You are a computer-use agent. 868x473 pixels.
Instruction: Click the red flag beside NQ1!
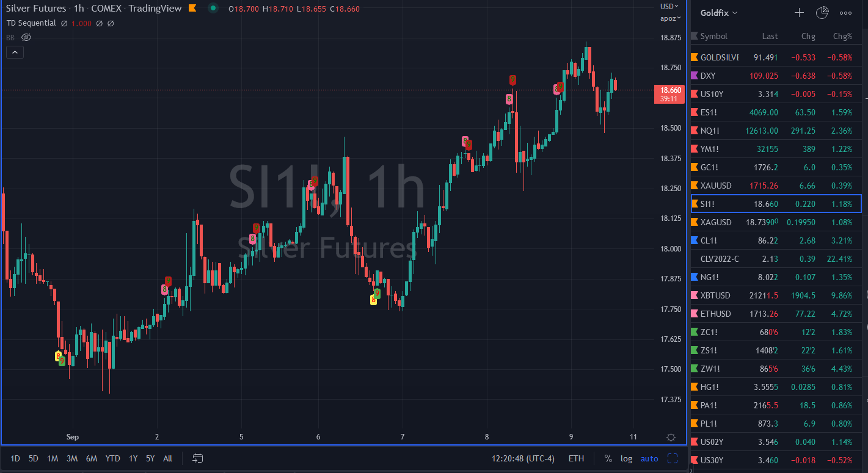694,131
